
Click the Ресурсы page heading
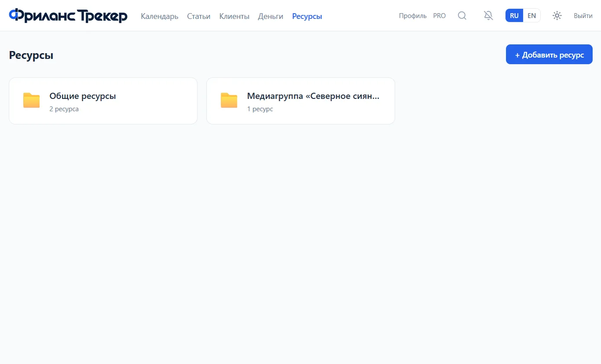click(31, 55)
